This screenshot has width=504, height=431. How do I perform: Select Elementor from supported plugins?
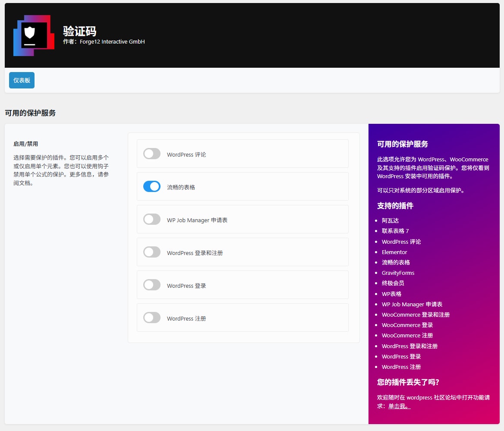tap(394, 252)
